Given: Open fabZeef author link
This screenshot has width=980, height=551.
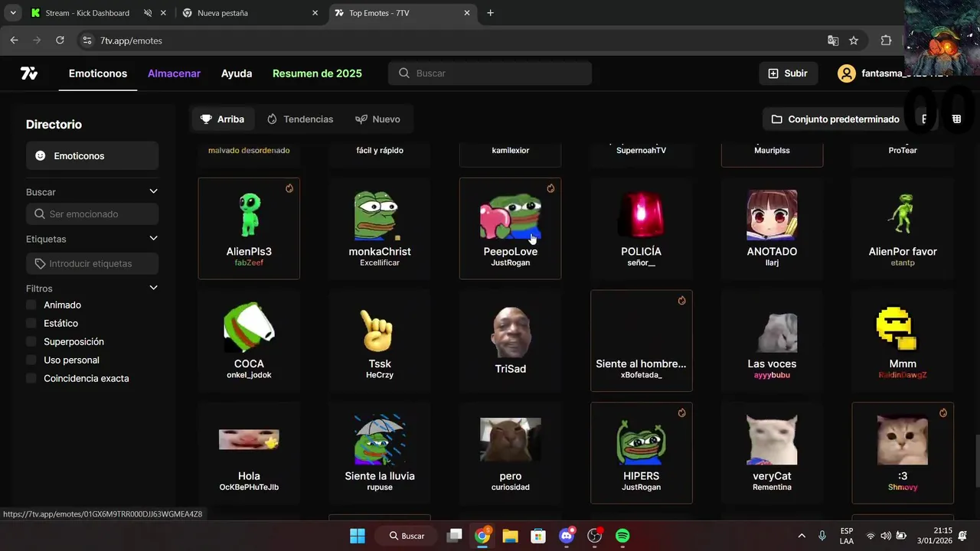Looking at the screenshot, I should click(x=249, y=262).
